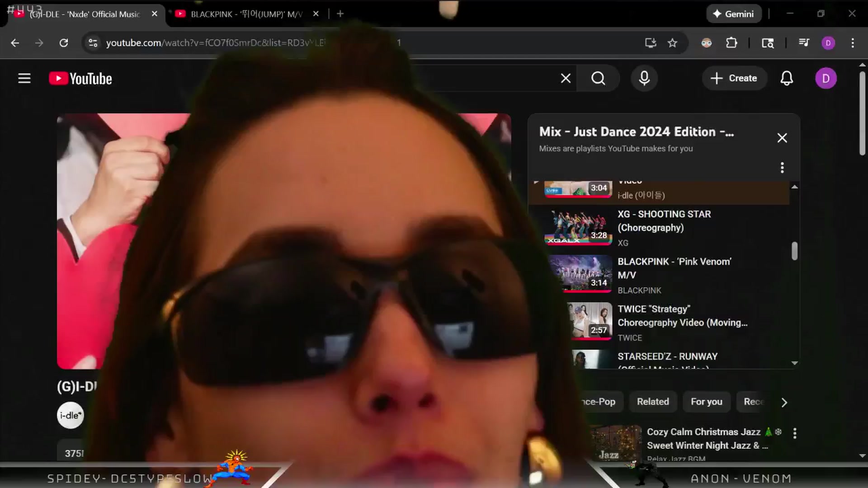Install app icon in address bar
This screenshot has height=488, width=868.
pyautogui.click(x=651, y=43)
